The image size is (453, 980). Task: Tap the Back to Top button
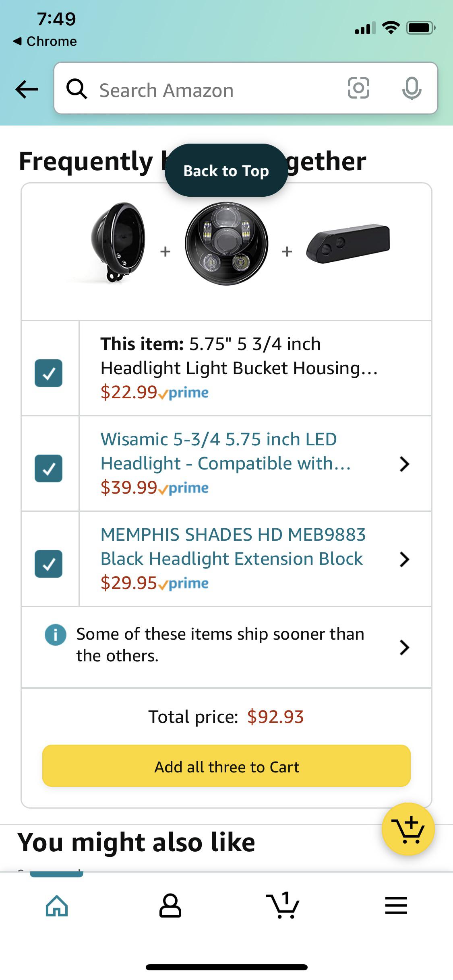pos(227,171)
